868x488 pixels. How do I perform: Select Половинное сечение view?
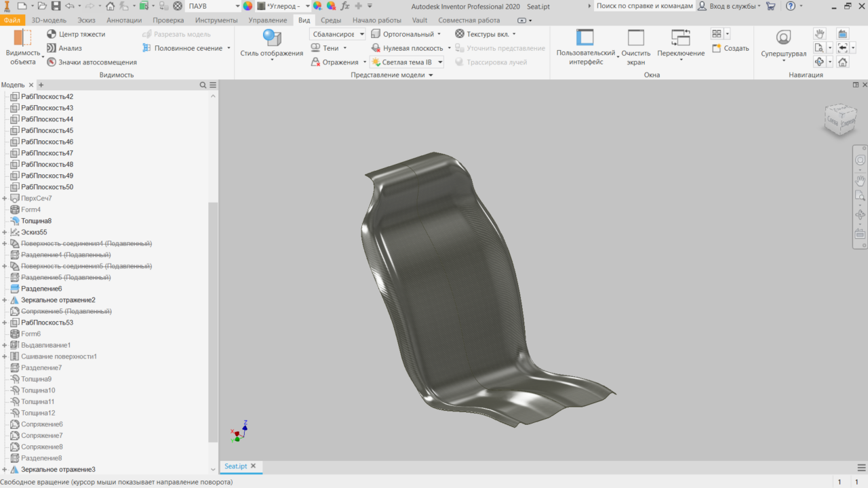point(188,48)
